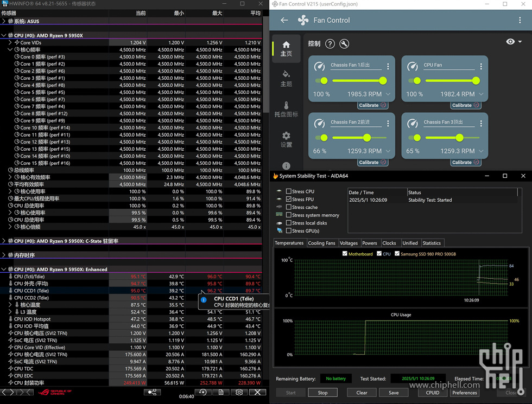Click the Save button in AIDA64
Screen dimensions: 532x404
394,393
